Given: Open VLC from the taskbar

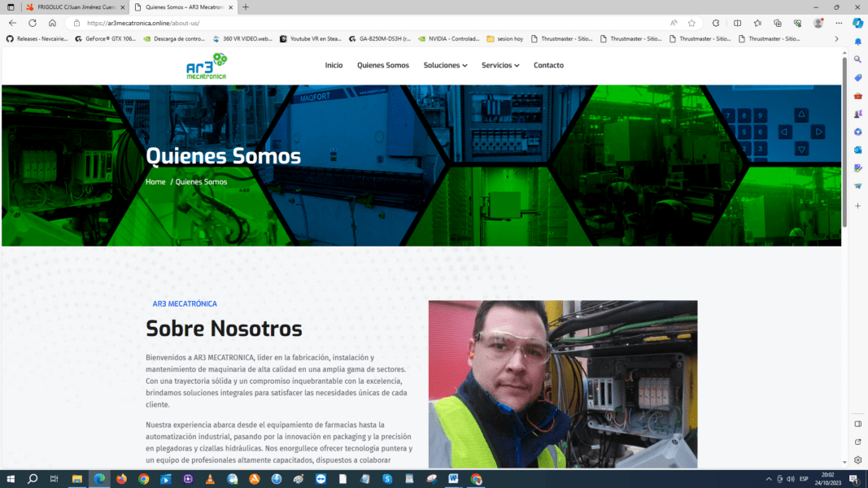Looking at the screenshot, I should click(x=210, y=479).
